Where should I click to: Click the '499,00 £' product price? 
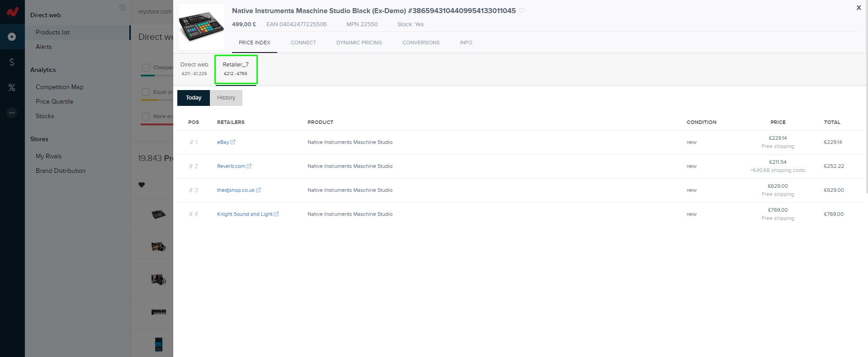244,24
